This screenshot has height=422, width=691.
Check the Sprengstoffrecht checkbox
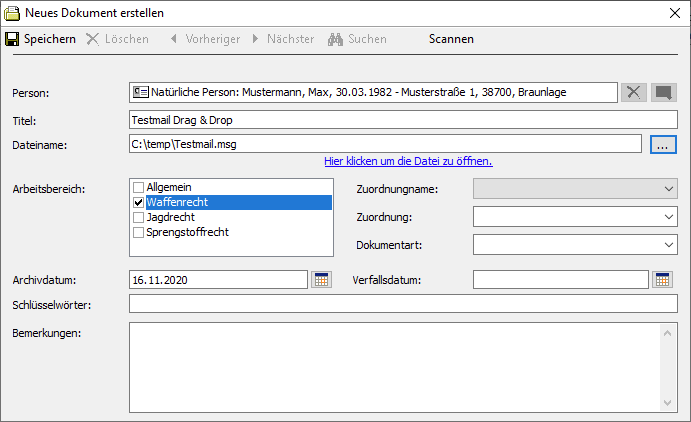[139, 232]
